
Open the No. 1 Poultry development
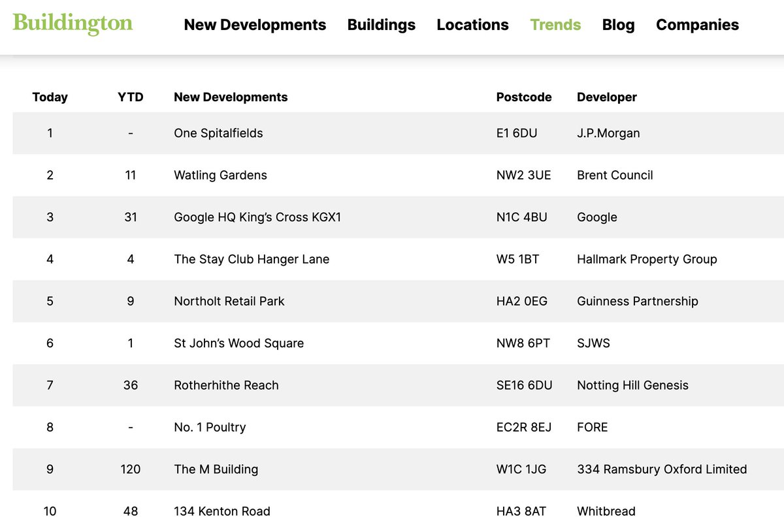[210, 428]
